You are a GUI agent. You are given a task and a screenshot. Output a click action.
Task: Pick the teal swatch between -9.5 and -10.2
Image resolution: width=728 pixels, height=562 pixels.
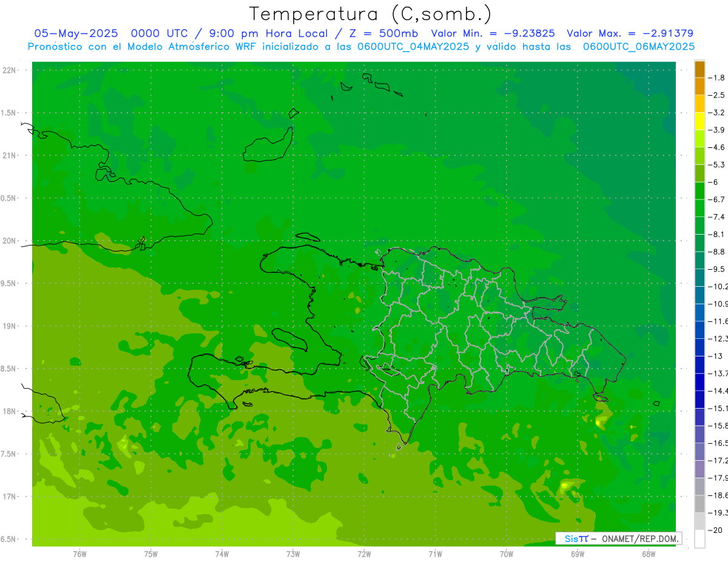tap(699, 278)
